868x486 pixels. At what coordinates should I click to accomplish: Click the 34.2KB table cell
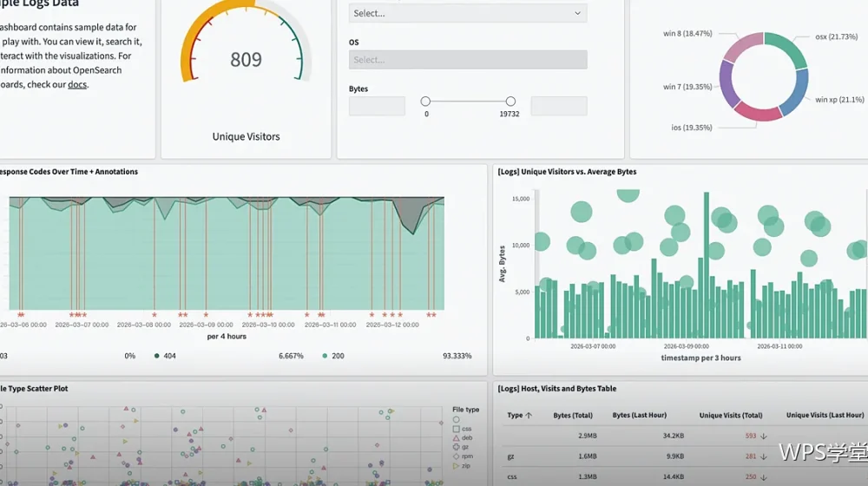tap(674, 437)
